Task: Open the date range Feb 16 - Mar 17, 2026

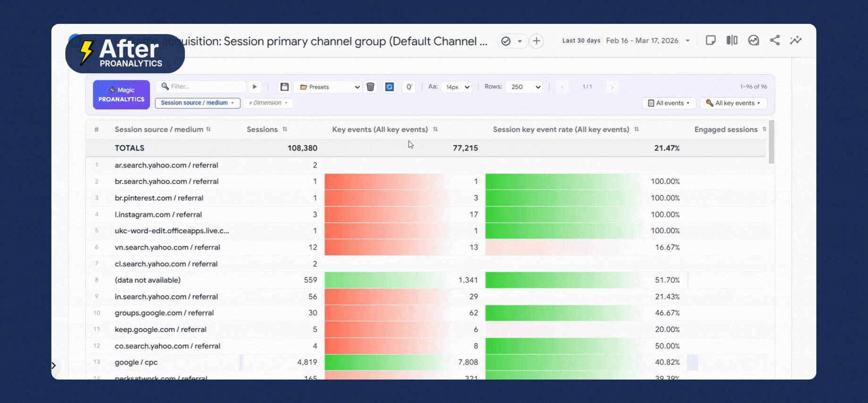Action: click(648, 41)
